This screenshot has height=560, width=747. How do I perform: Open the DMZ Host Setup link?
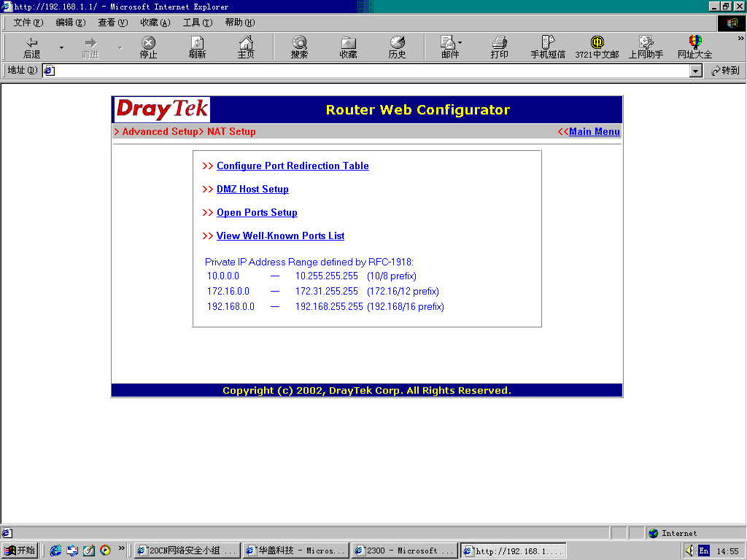click(x=252, y=189)
